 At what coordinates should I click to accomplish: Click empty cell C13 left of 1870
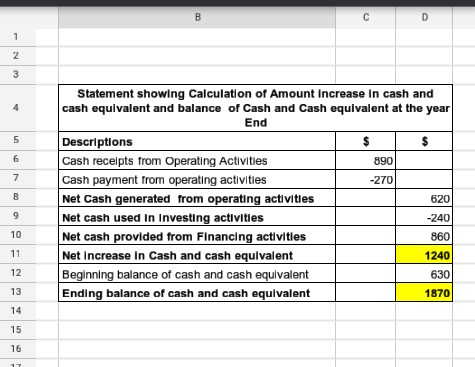pyautogui.click(x=366, y=293)
